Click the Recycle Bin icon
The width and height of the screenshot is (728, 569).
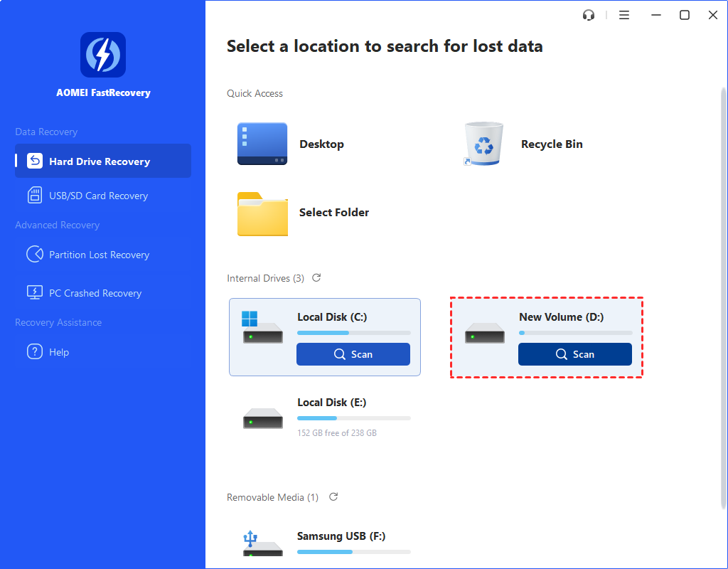pos(483,144)
